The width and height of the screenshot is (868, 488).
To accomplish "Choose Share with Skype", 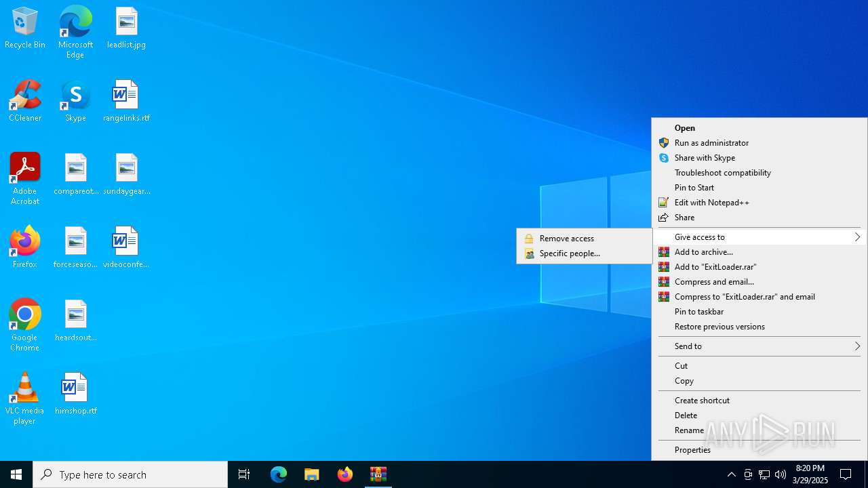I will pyautogui.click(x=759, y=158).
